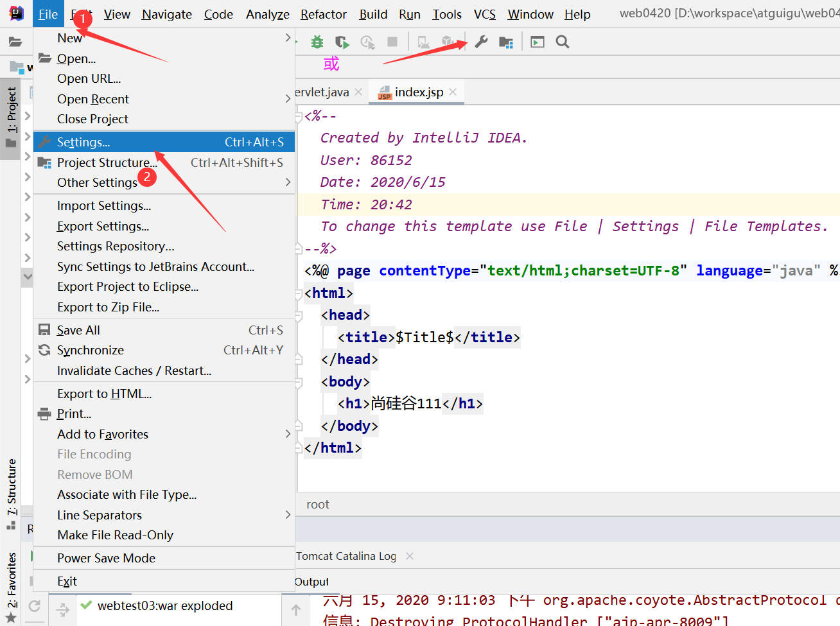This screenshot has height=626, width=840.
Task: Click the Project tool window side button
Action: point(12,117)
